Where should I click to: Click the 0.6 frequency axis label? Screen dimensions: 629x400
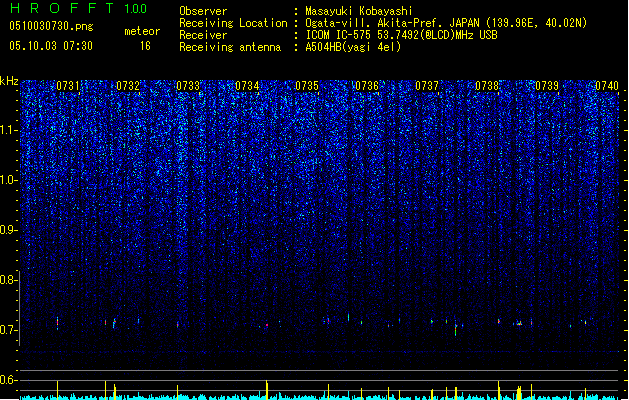(8, 380)
